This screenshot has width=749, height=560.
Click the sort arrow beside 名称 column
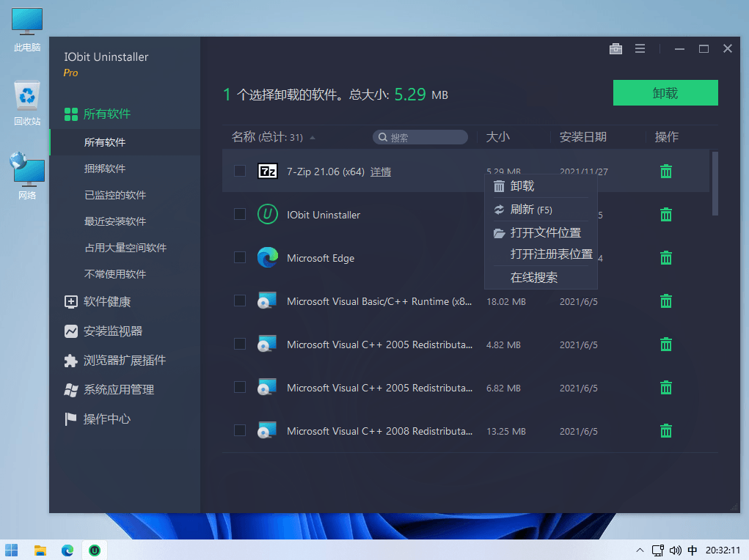coord(313,138)
